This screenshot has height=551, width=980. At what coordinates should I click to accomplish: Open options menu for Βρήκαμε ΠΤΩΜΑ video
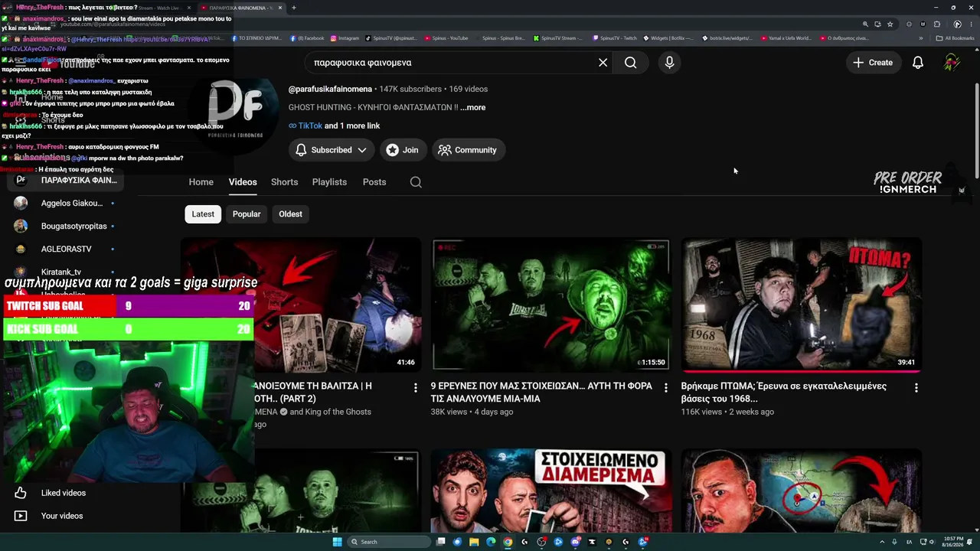click(x=916, y=388)
